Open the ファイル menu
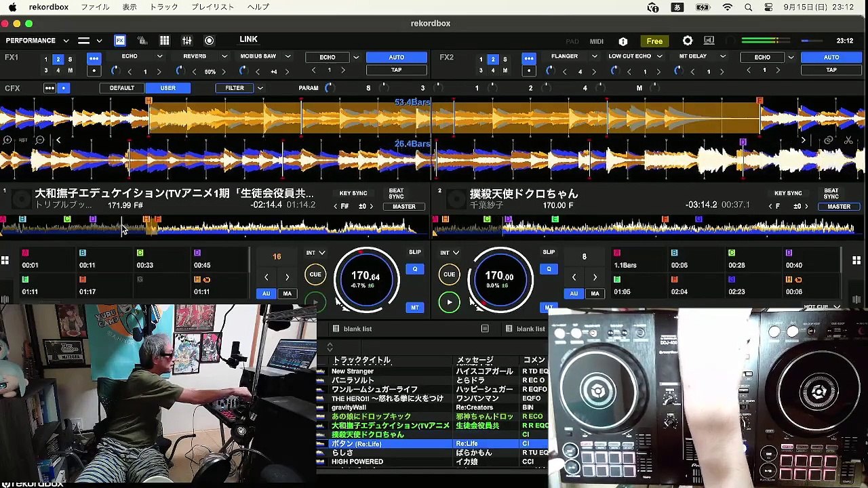 pyautogui.click(x=95, y=7)
